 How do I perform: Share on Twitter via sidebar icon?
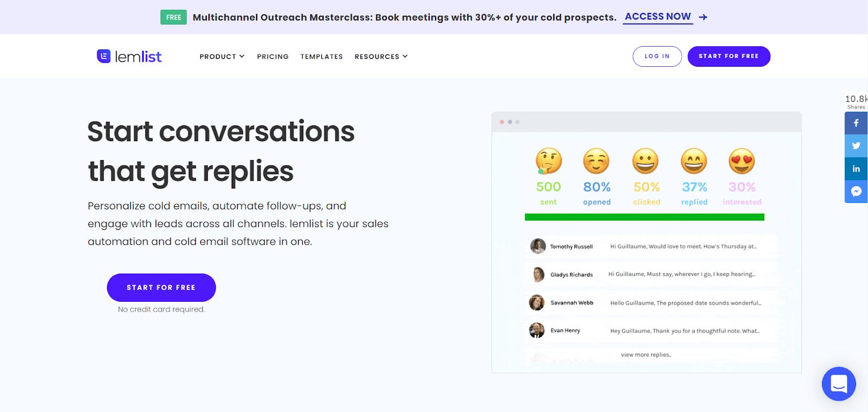pos(856,146)
